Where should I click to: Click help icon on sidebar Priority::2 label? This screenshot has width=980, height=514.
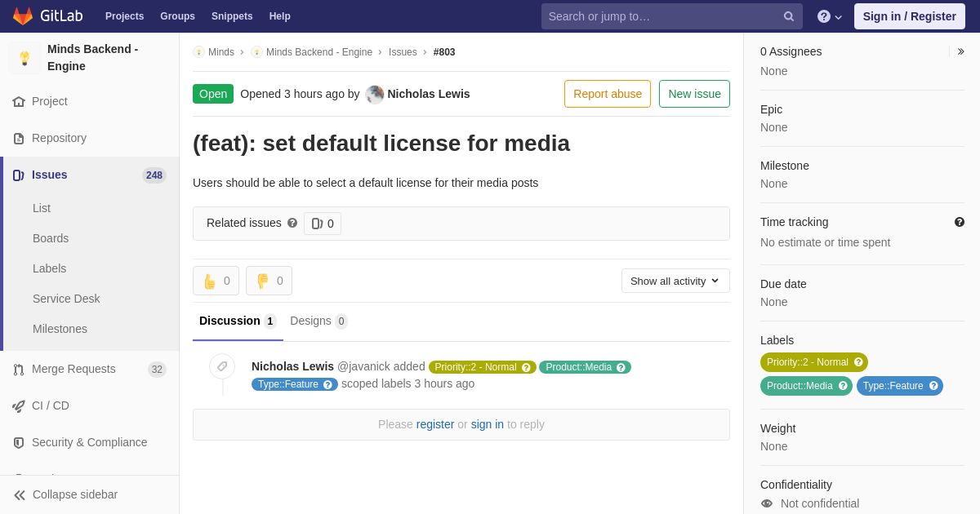858,362
